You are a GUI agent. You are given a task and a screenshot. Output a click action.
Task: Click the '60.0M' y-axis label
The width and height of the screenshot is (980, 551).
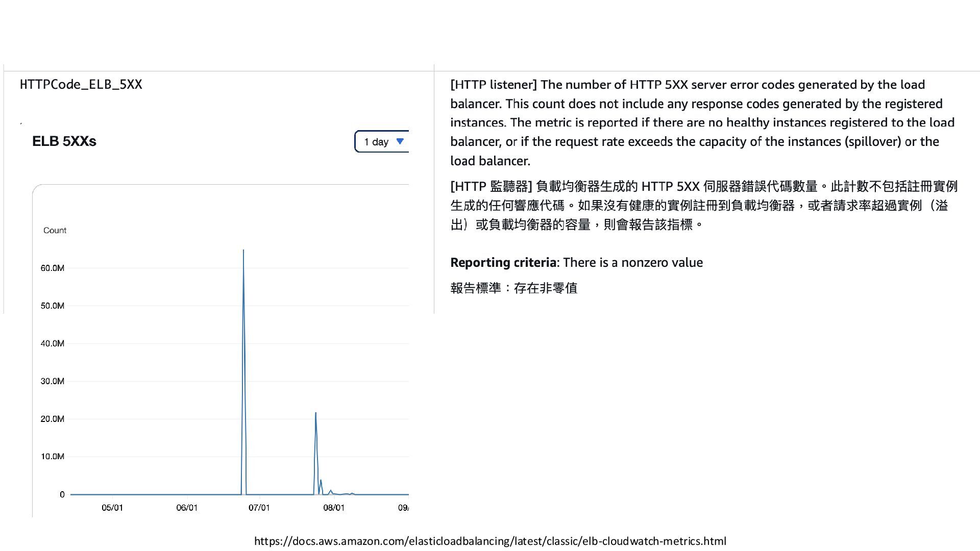coord(53,268)
